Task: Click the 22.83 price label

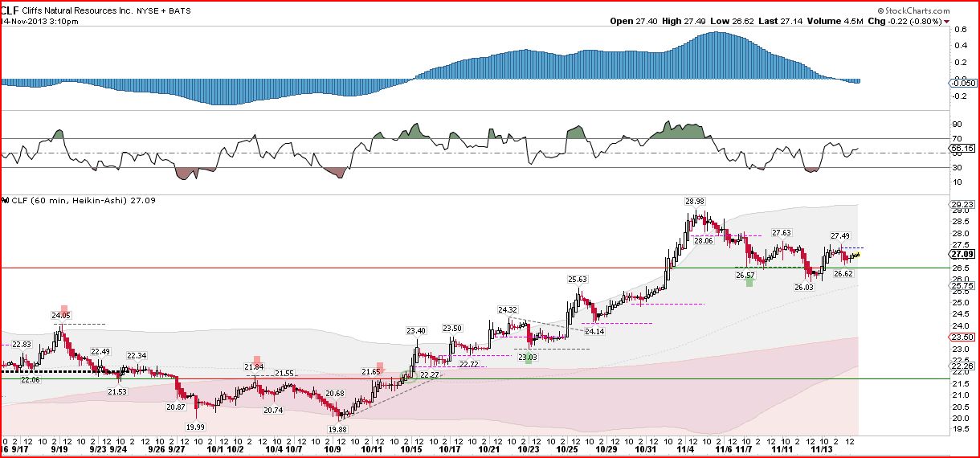Action: [x=22, y=344]
